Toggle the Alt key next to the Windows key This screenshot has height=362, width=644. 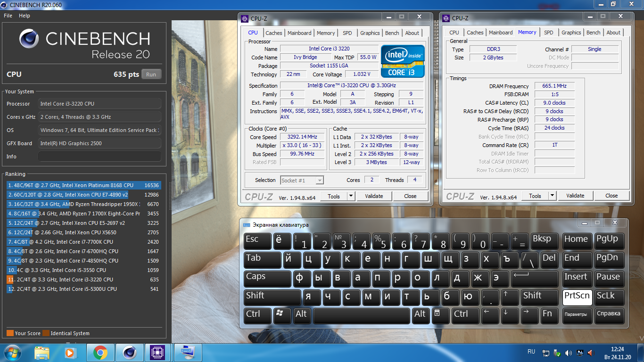pos(302,315)
